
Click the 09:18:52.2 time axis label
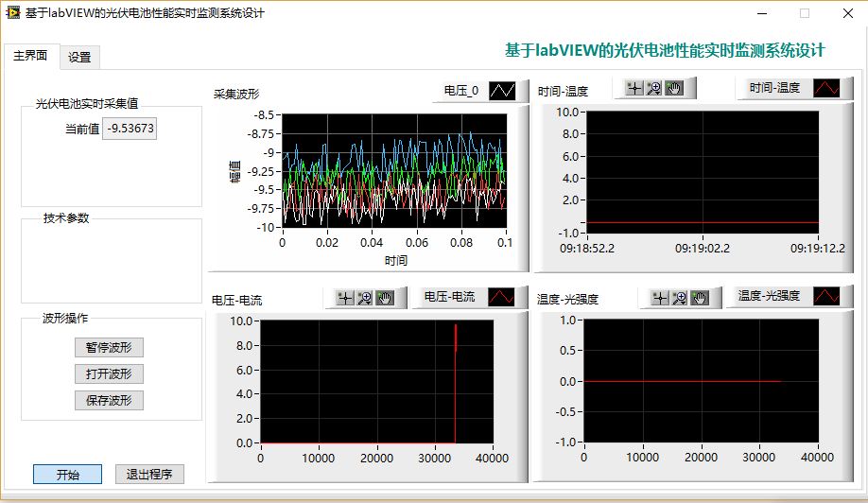coord(587,249)
